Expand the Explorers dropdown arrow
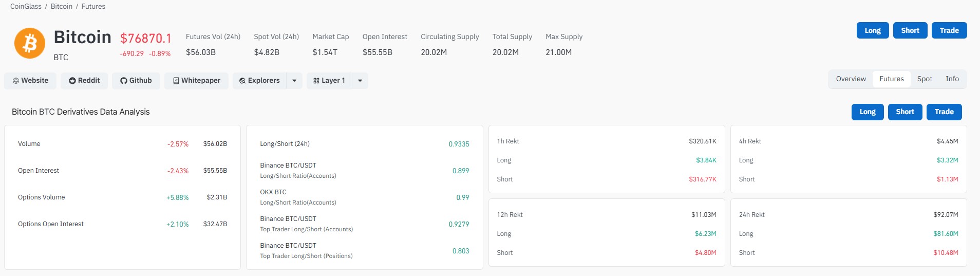 (294, 81)
